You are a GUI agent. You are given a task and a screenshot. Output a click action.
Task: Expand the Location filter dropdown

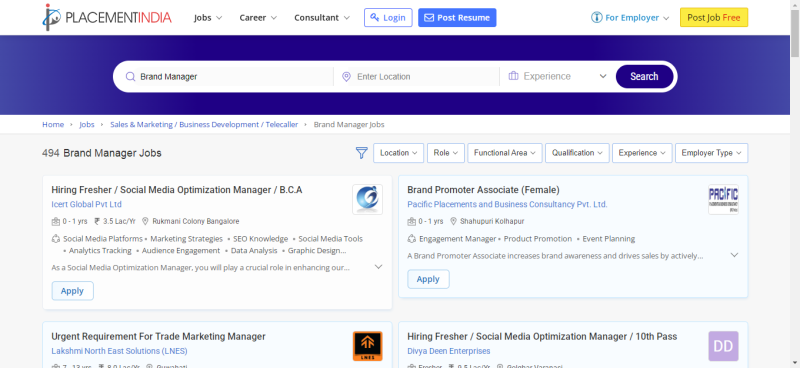tap(398, 153)
